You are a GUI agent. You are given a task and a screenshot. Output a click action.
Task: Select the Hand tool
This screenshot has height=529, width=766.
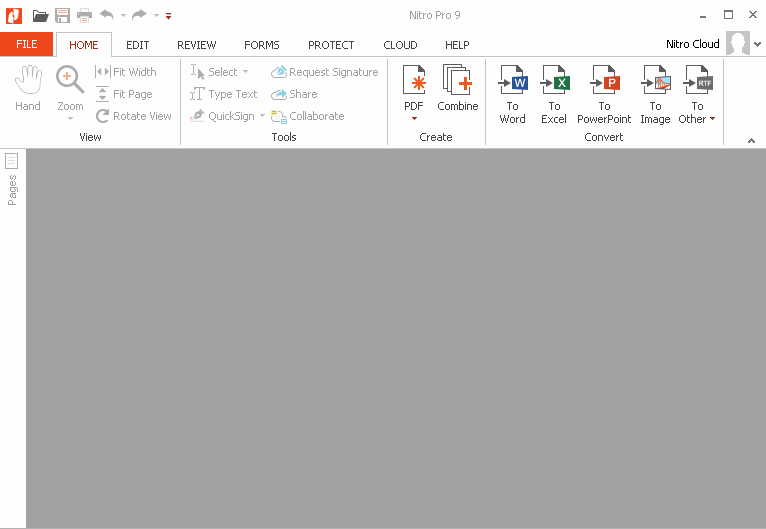[28, 88]
